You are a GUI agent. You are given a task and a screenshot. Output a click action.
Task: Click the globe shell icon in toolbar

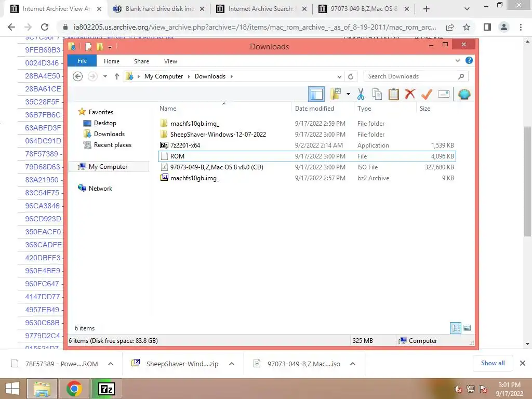coord(464,94)
